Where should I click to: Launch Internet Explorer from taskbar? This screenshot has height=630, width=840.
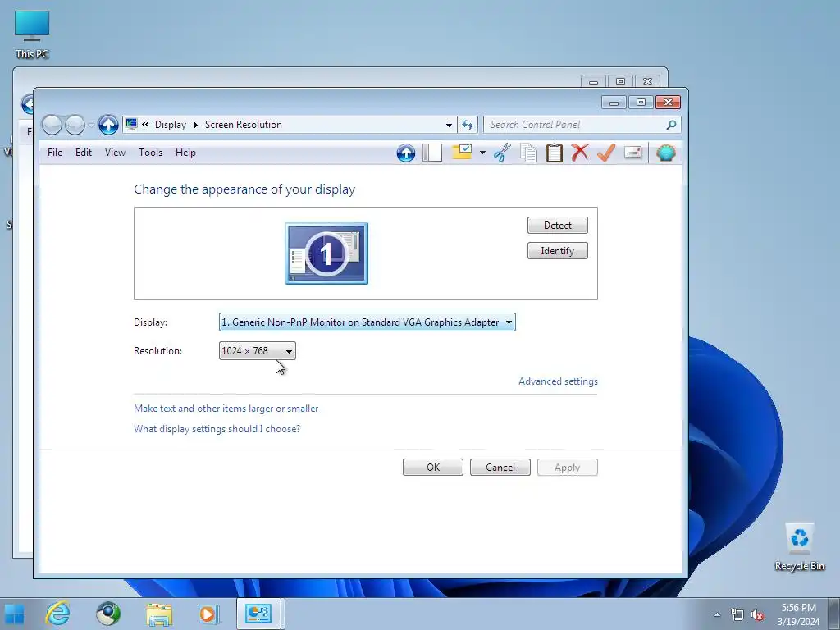pos(58,614)
